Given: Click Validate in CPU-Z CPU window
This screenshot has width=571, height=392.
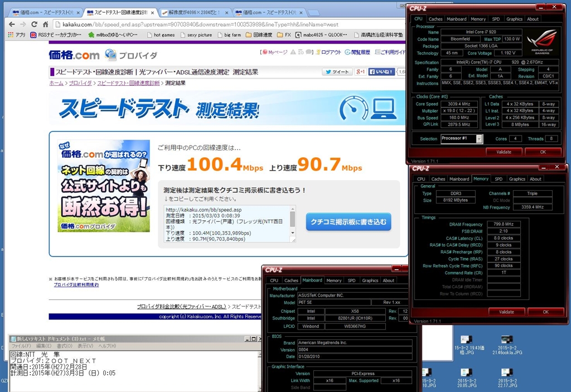Looking at the screenshot, I should (x=504, y=152).
